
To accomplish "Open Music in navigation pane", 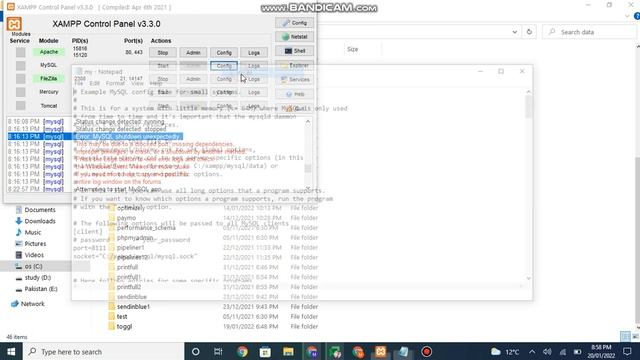I will pos(33,232).
